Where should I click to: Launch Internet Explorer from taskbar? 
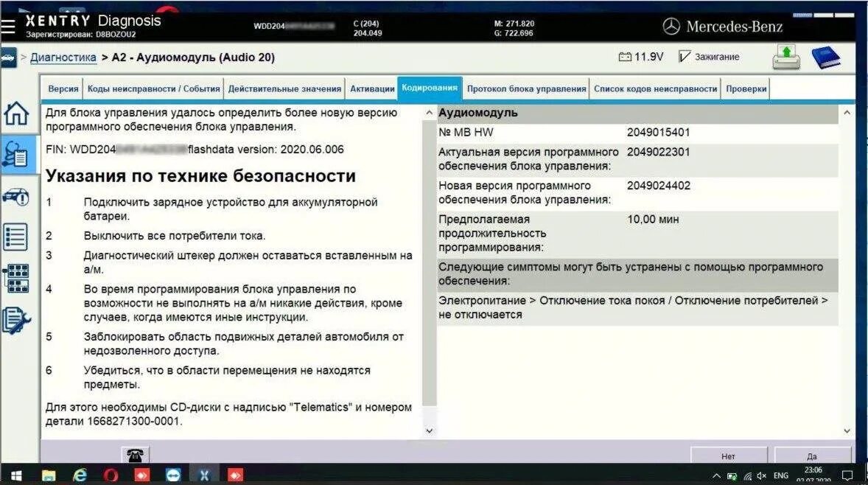click(x=80, y=475)
